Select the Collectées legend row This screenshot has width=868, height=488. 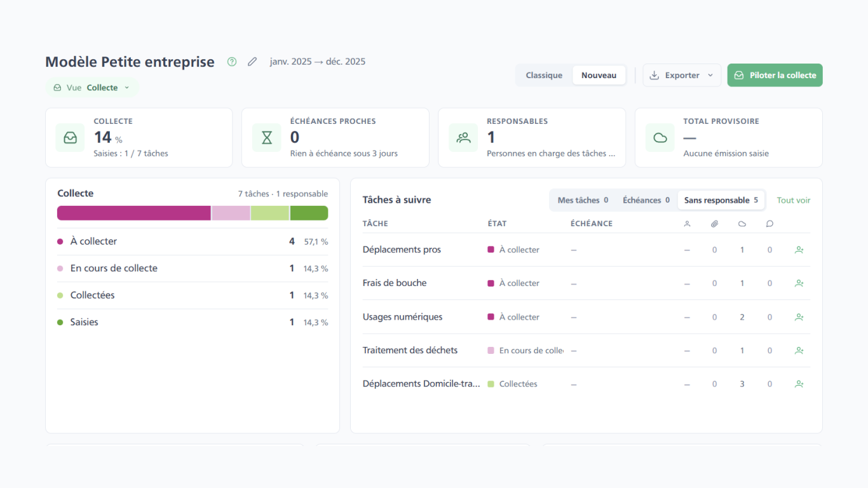(193, 295)
